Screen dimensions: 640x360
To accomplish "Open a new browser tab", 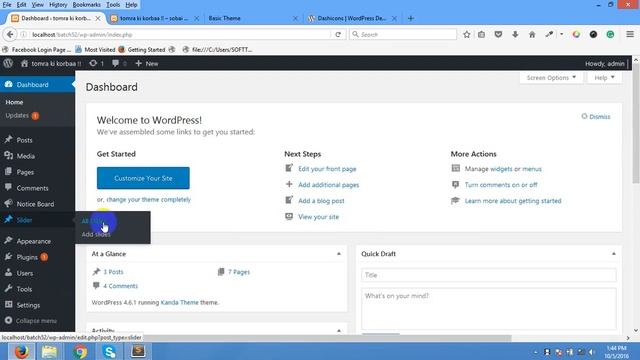I will click(x=411, y=18).
